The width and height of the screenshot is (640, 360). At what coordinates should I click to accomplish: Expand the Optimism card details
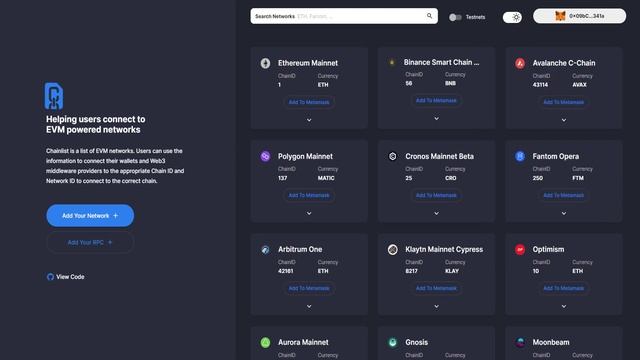pyautogui.click(x=564, y=306)
